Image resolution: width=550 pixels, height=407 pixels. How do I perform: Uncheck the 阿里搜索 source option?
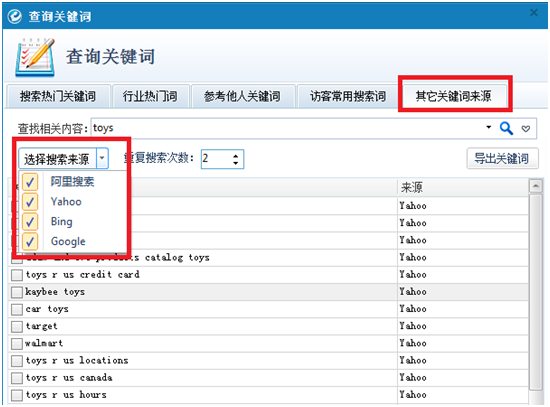coord(30,182)
